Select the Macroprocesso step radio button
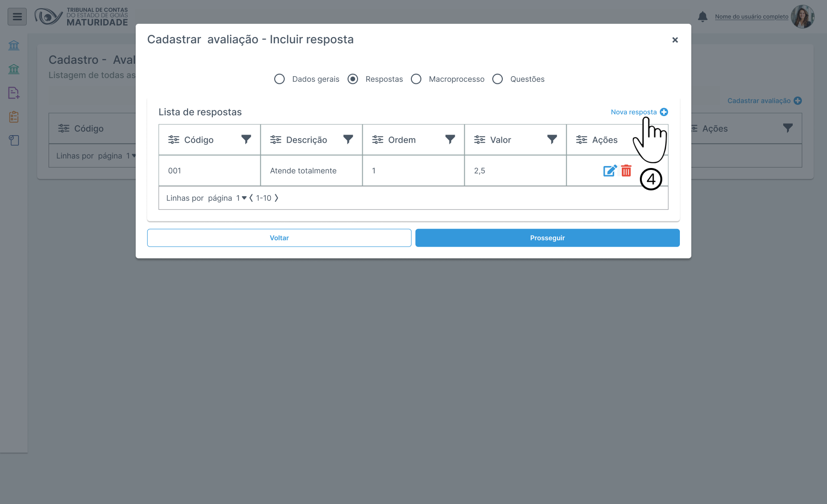The image size is (827, 504). [416, 79]
